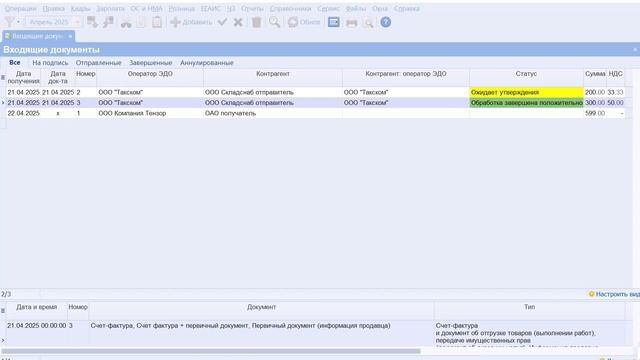Click the horizontal scrollbar of lower panel
This screenshot has height=360, width=640.
pyautogui.click(x=211, y=351)
